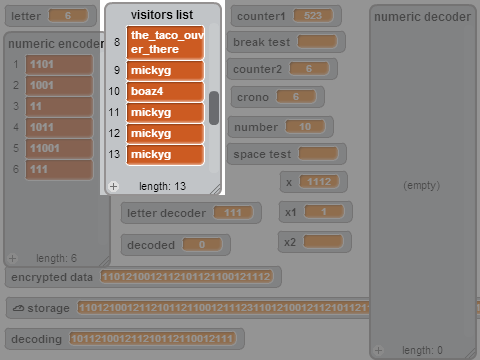
Task: Select visitors list item 13 mickyg
Action: pos(165,154)
